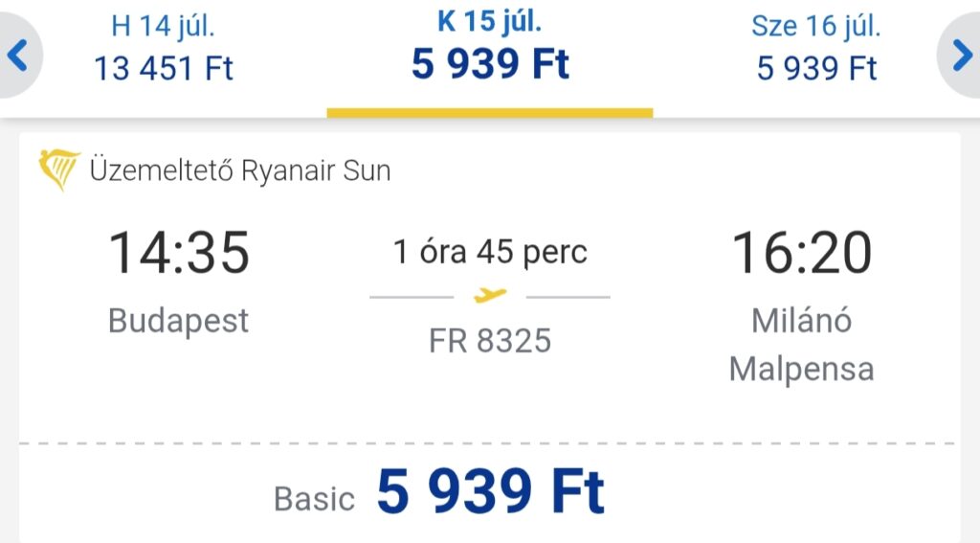Click the 16:20 arrival time
This screenshot has width=980, height=543.
coord(801,252)
